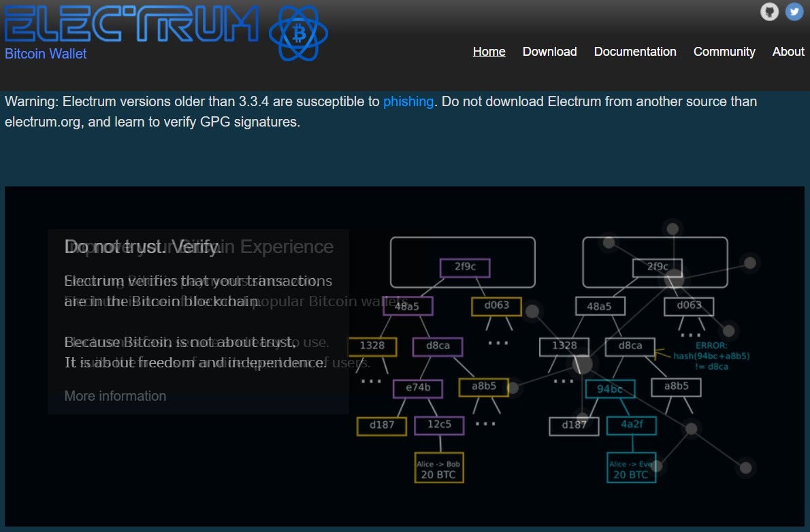Click the Electrum Bitcoin atom logo
Image resolution: width=810 pixels, height=532 pixels.
click(x=298, y=33)
